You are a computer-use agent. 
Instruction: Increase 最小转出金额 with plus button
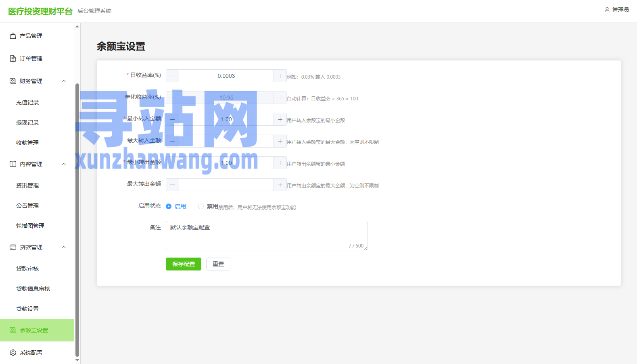[280, 163]
